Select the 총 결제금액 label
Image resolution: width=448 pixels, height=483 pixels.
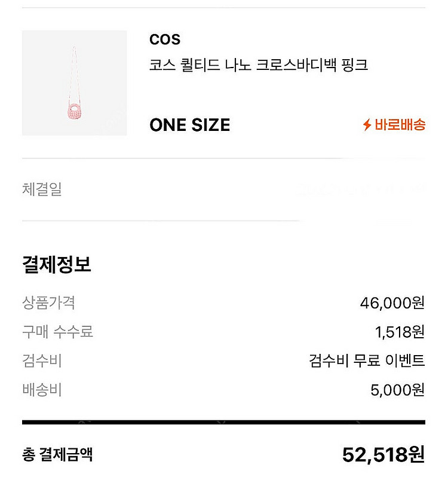57,455
